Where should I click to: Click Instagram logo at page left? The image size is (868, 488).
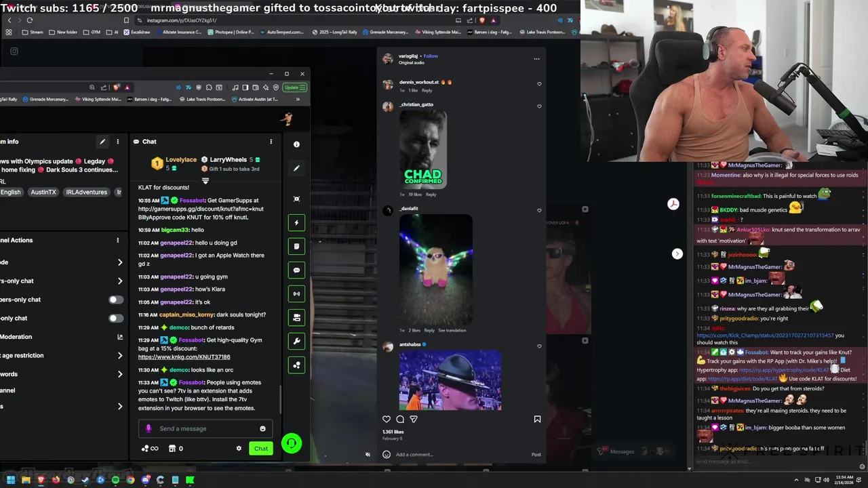point(14,51)
